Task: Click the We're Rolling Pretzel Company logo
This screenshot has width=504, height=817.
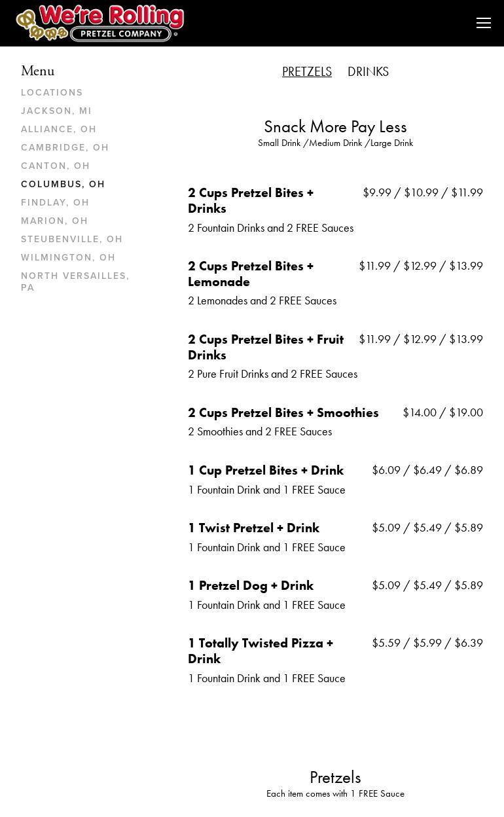Action: [100, 24]
